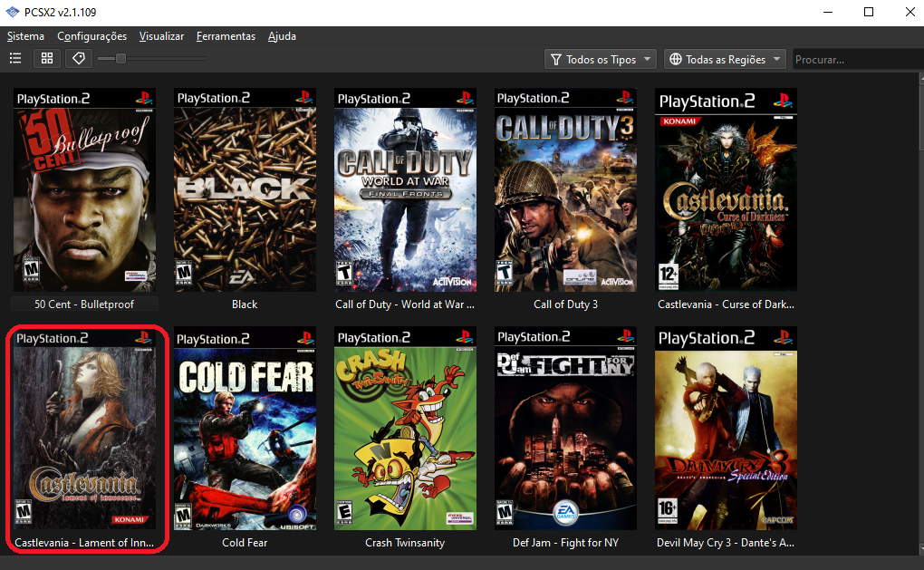Screen dimensions: 924x570
Task: Switch to game grid view icon
Action: tap(48, 59)
